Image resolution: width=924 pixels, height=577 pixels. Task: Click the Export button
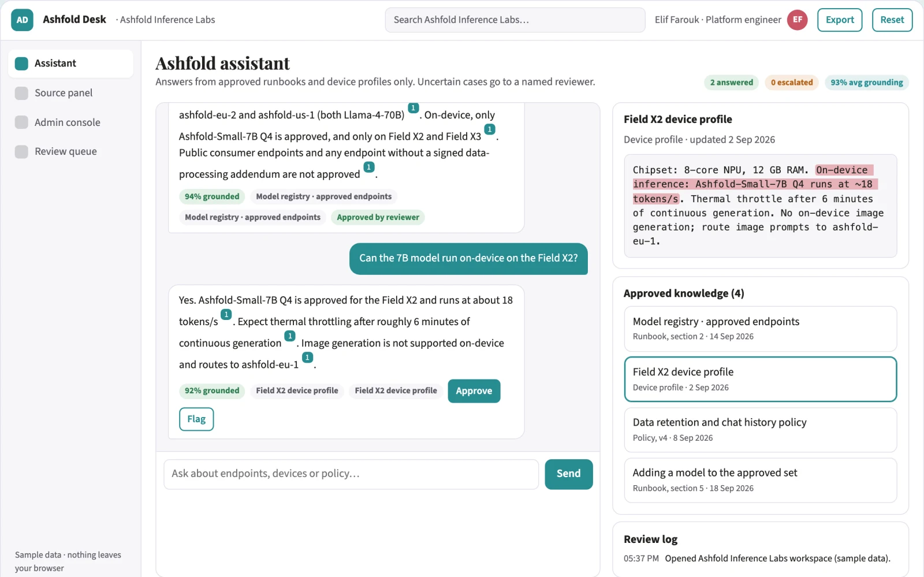pyautogui.click(x=840, y=20)
